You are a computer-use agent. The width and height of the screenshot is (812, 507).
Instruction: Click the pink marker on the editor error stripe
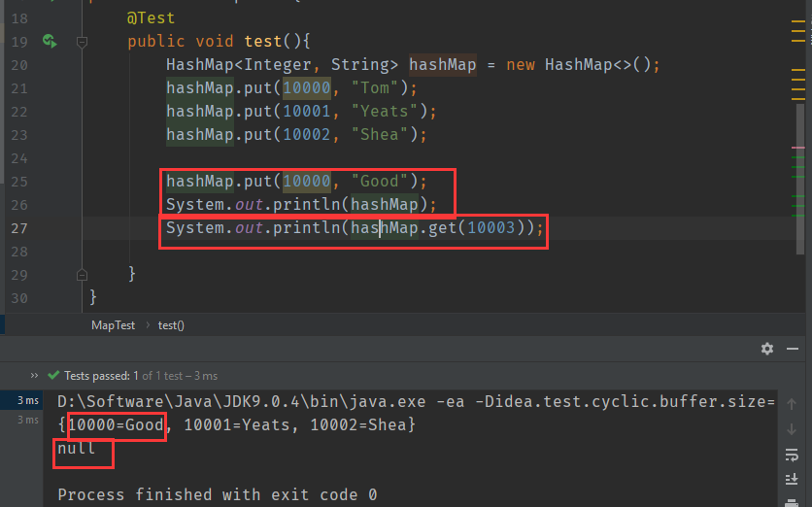coord(798,148)
